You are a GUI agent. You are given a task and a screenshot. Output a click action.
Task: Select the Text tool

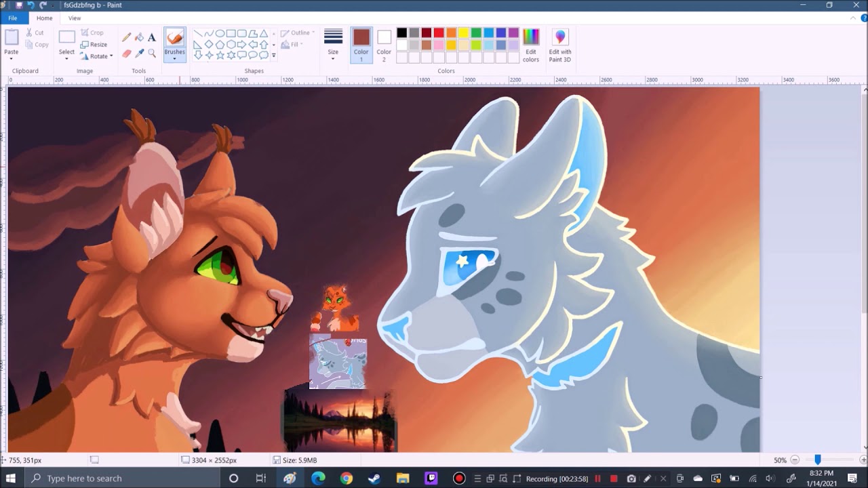152,37
